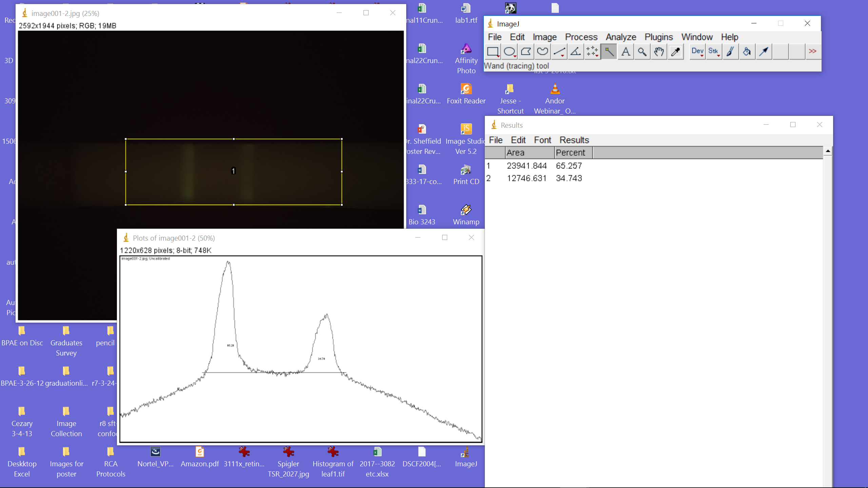Toggle the Wand tracing tool
The width and height of the screenshot is (868, 488).
609,52
